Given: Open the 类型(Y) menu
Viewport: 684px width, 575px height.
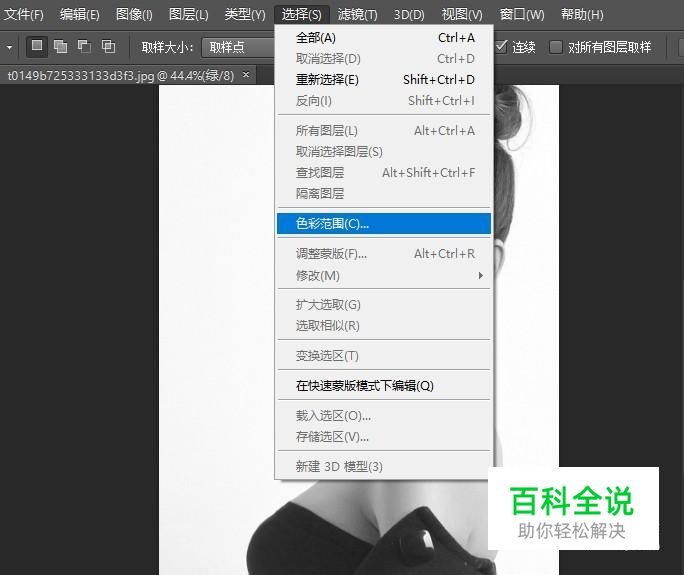Looking at the screenshot, I should coord(245,14).
